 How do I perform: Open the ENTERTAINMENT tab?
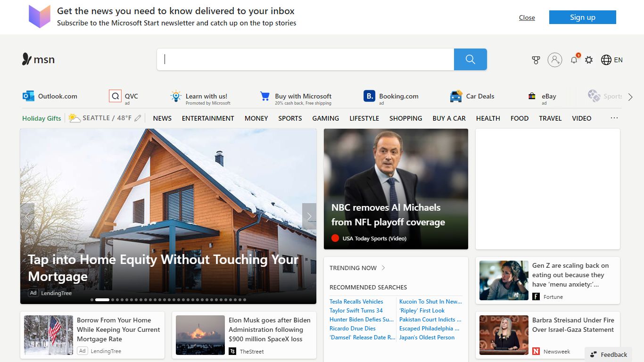pos(208,118)
